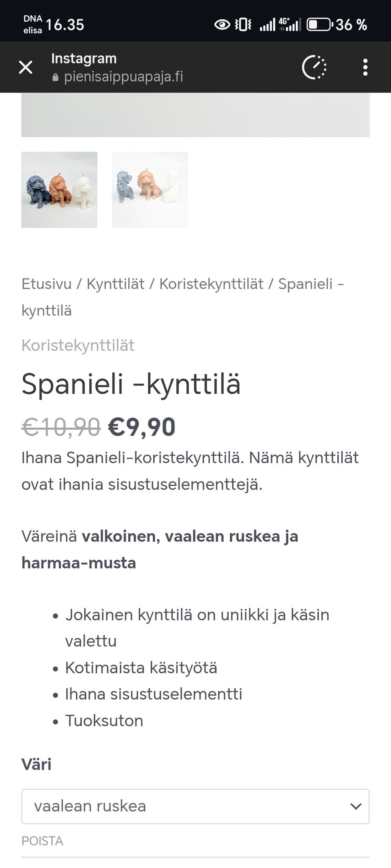Open the battery status indicator
Viewport: 391px width, 868px height.
321,24
